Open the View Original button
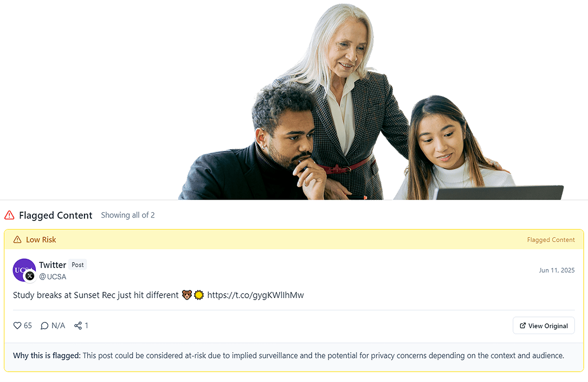 point(544,326)
